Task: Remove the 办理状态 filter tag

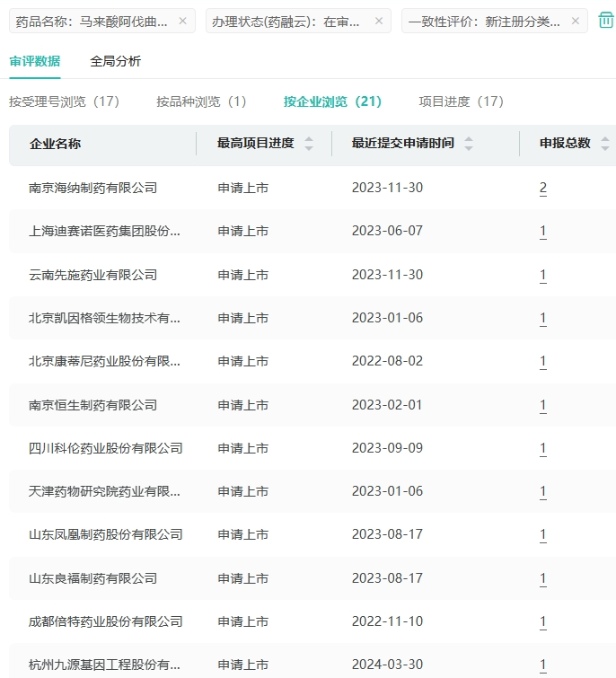Action: click(x=379, y=21)
